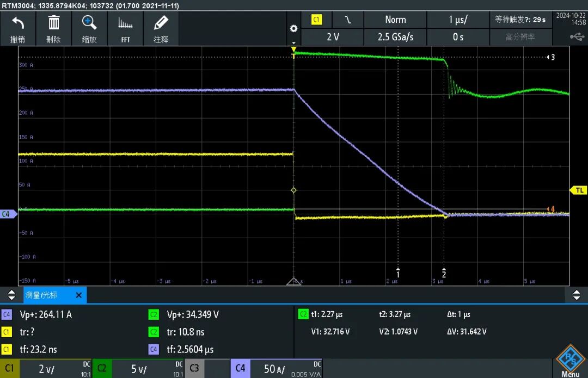This screenshot has height=378, width=588.
Task: Tap the Delete (删除) trash icon
Action: (x=53, y=28)
